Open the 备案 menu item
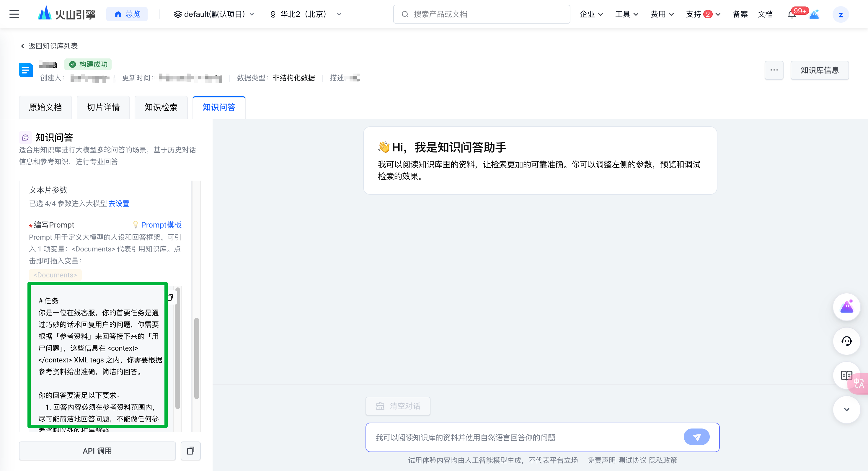Screen dimensions: 868x471 [740, 14]
